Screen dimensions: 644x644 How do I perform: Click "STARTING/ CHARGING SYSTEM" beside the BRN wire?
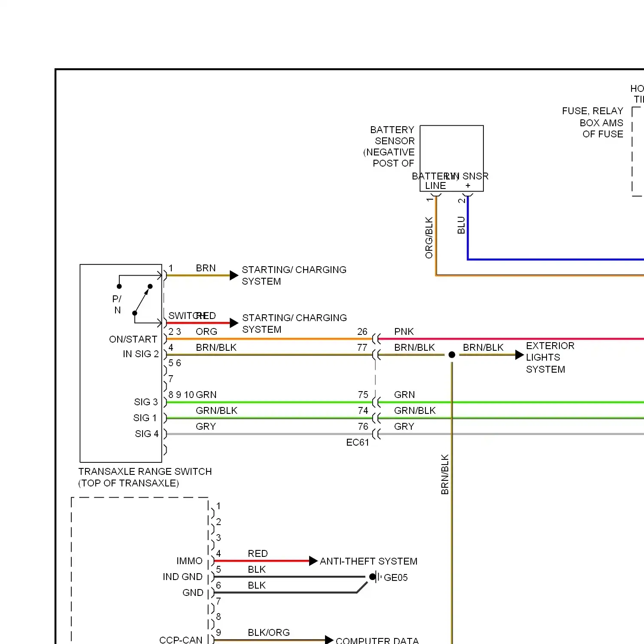pos(294,275)
